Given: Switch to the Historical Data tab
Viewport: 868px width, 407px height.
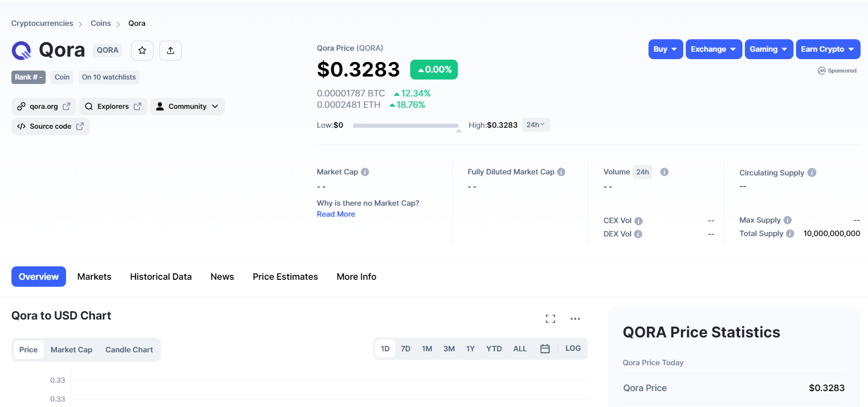Looking at the screenshot, I should pos(161,277).
